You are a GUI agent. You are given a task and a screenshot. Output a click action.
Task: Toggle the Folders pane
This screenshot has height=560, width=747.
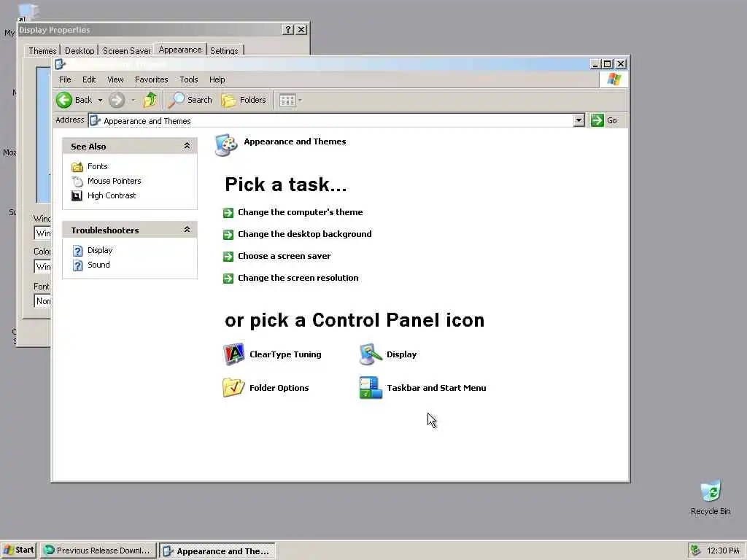click(244, 100)
